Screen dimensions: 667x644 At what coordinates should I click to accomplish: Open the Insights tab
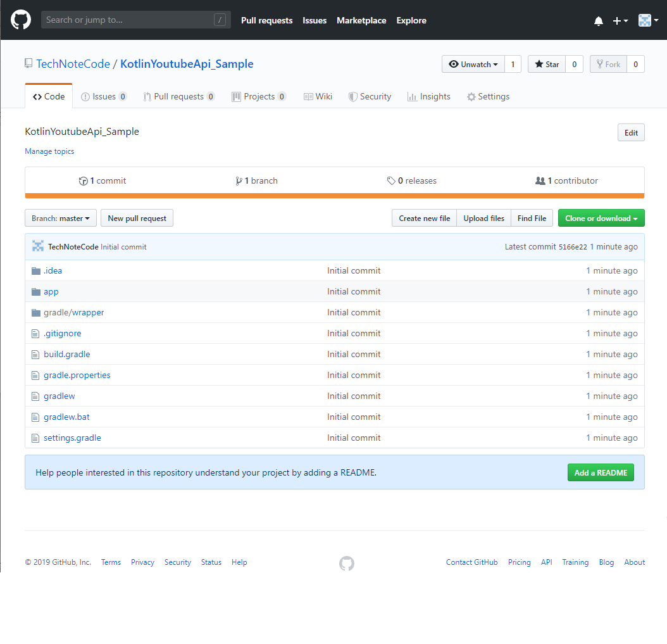coord(429,96)
